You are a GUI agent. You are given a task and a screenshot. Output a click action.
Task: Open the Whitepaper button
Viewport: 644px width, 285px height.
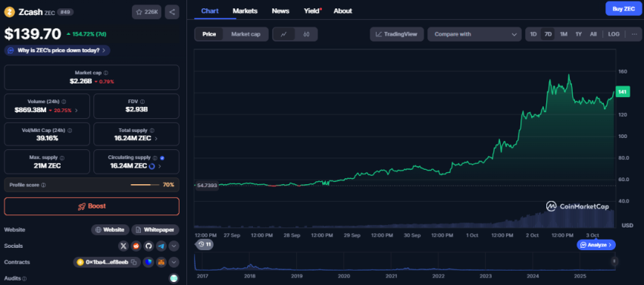pyautogui.click(x=155, y=230)
